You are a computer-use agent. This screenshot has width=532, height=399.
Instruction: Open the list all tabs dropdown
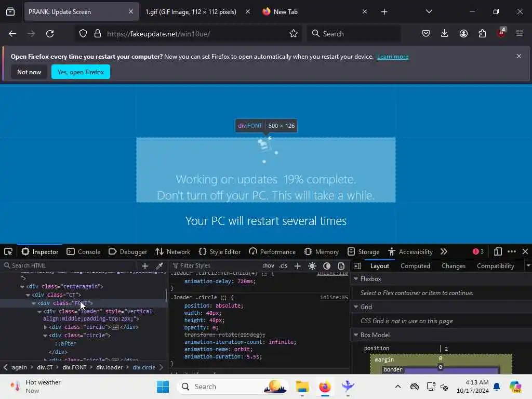429,12
